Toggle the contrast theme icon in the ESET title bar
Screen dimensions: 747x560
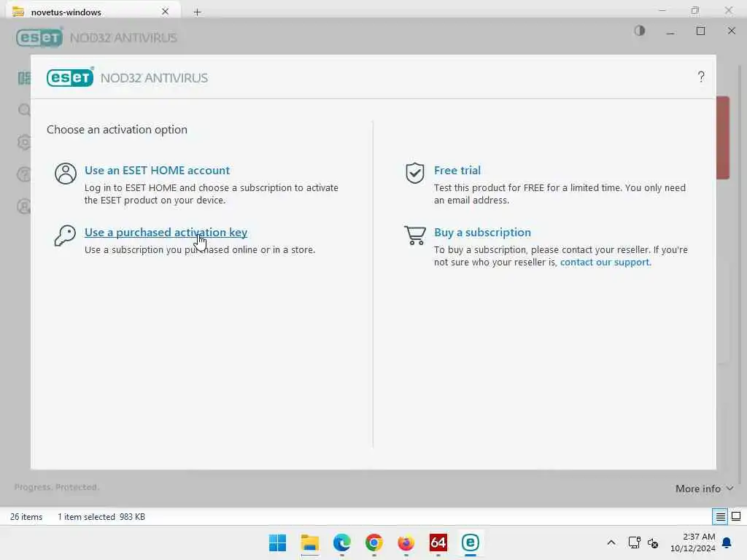tap(640, 31)
